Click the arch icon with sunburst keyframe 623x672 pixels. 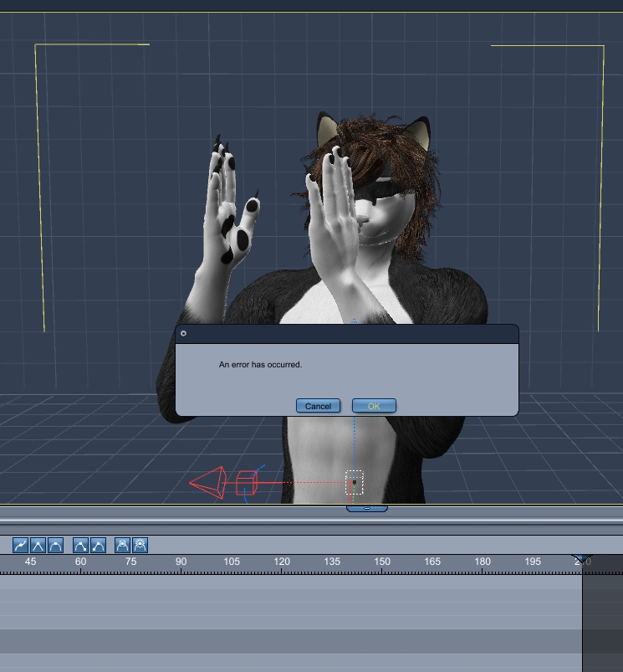click(140, 545)
